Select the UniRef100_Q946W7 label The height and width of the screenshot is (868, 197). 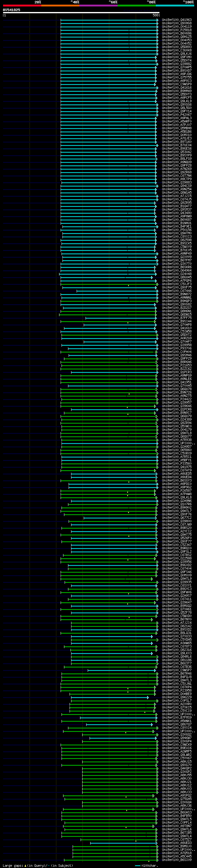coord(176,737)
